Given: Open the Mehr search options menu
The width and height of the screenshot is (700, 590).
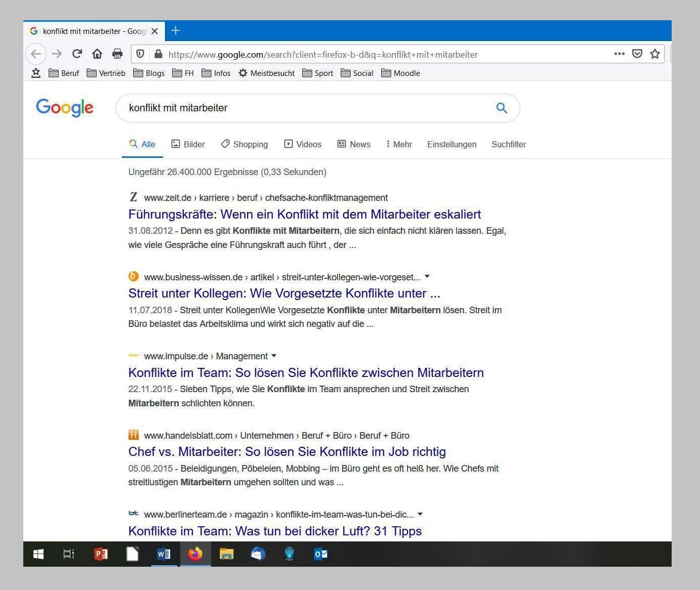Looking at the screenshot, I should (398, 144).
